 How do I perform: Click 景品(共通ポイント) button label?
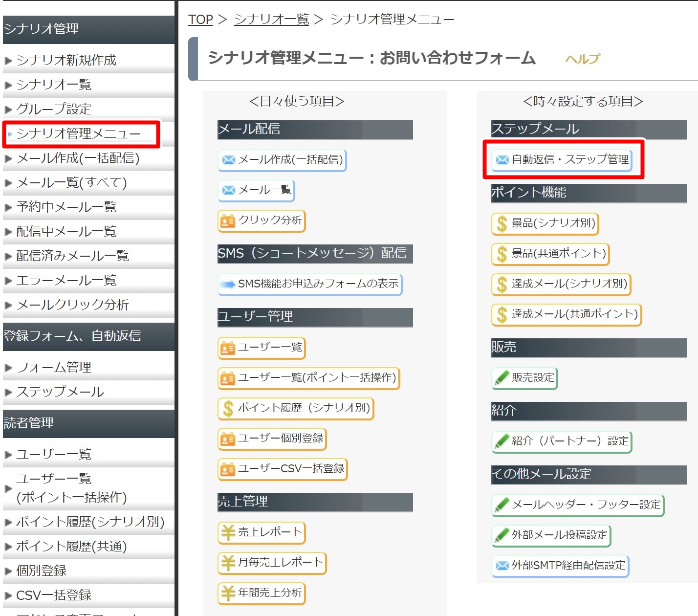(x=559, y=254)
